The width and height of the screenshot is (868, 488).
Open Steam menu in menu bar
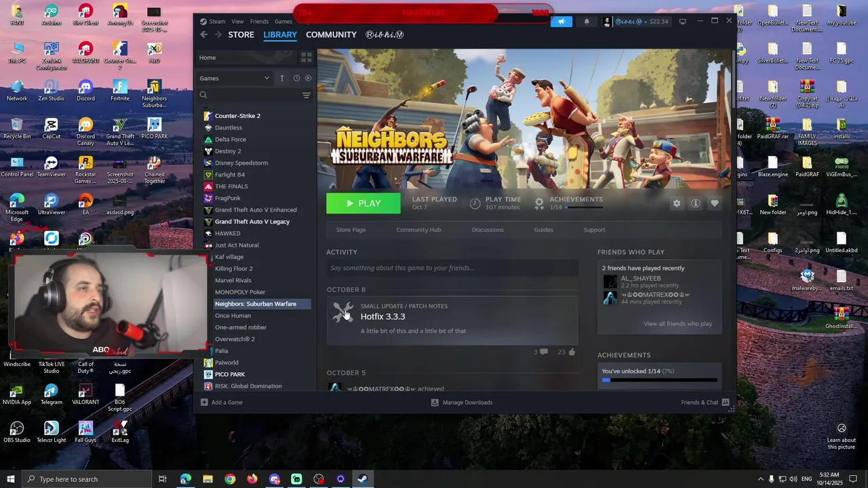[x=217, y=21]
